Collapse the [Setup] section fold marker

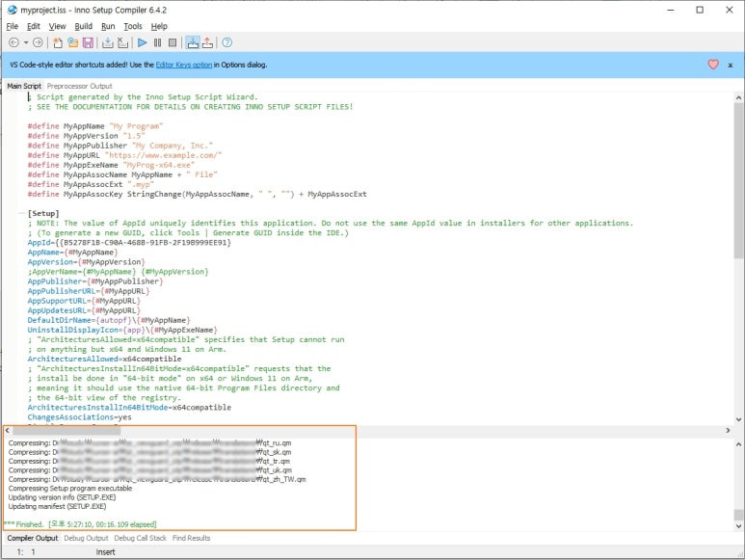[21, 213]
